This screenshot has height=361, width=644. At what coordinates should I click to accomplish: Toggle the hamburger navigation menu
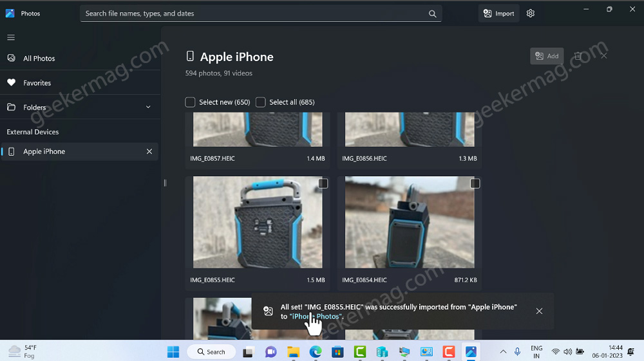coord(11,37)
